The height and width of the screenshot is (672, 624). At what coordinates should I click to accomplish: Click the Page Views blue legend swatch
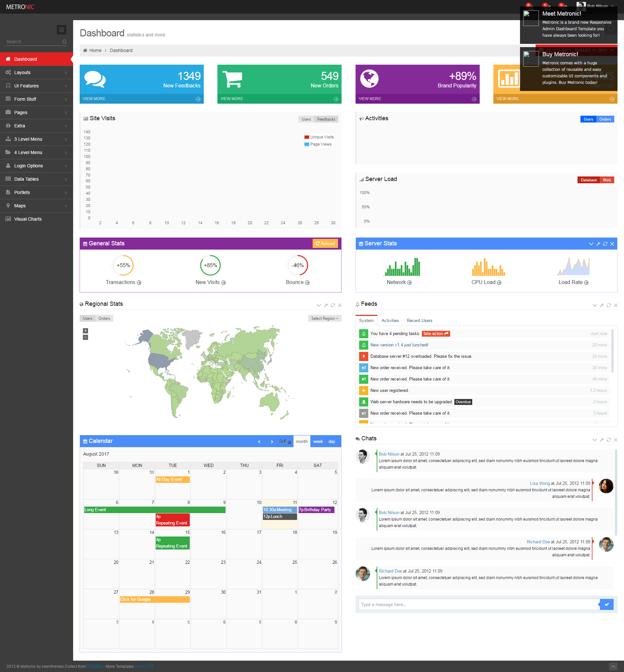point(306,144)
